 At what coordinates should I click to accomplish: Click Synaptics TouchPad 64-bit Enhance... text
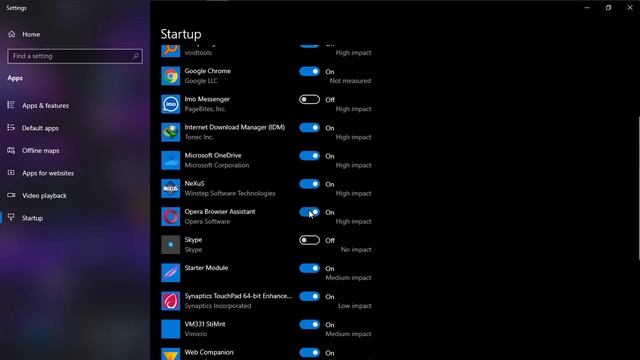point(238,296)
